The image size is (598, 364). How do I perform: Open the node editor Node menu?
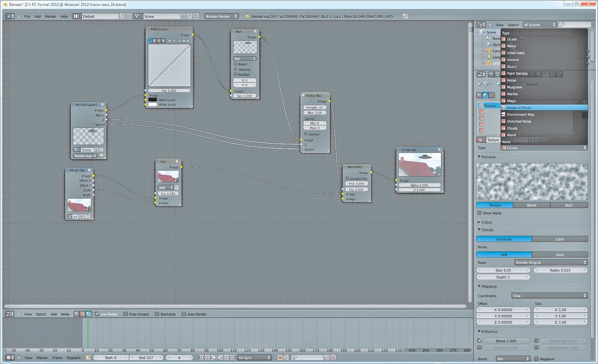(65, 314)
